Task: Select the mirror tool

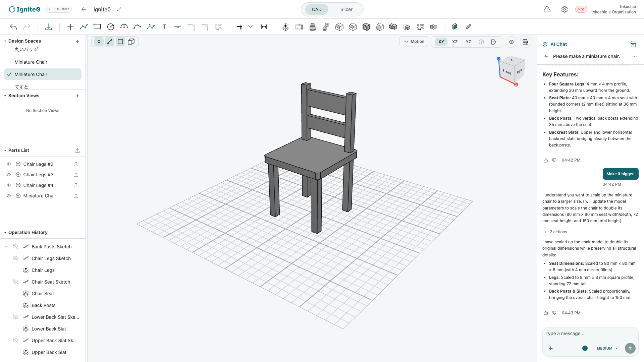Action: pyautogui.click(x=433, y=27)
